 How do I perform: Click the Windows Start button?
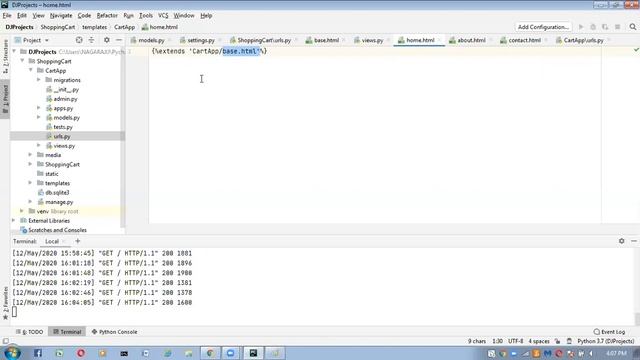12,353
